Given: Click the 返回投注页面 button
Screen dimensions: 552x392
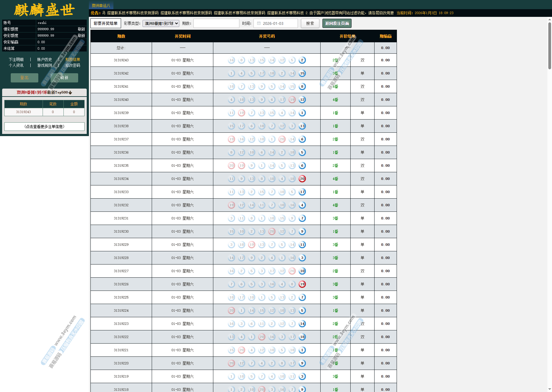Looking at the screenshot, I should [x=337, y=23].
